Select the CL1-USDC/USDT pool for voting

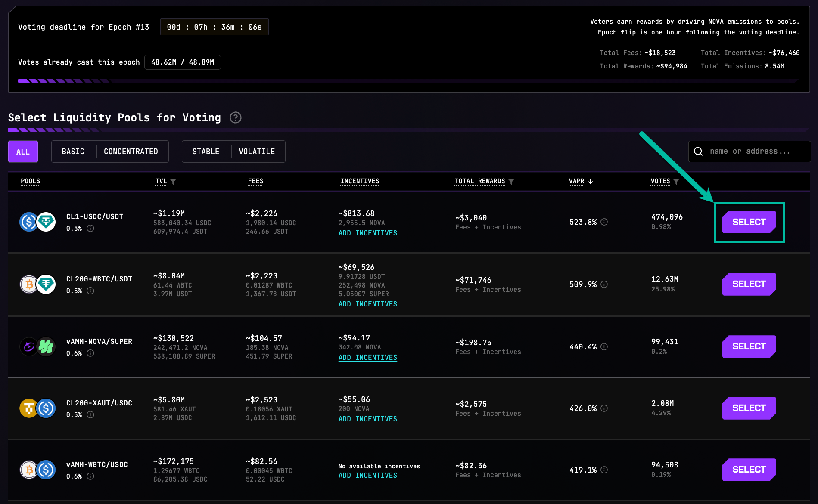point(749,222)
